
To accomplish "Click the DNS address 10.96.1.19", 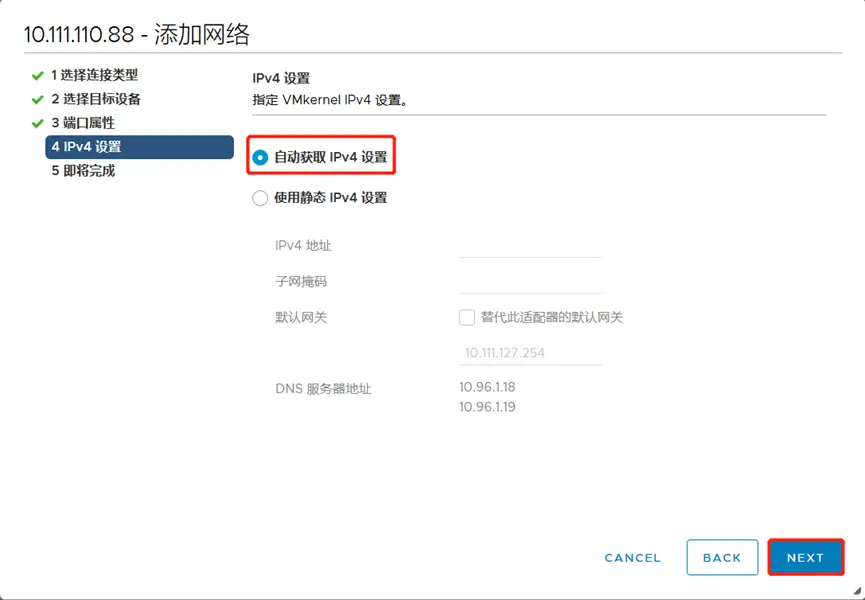I will (x=487, y=407).
